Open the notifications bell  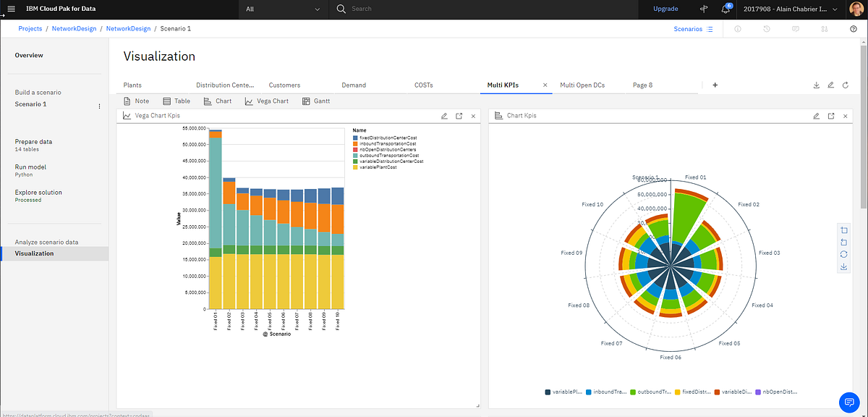pyautogui.click(x=726, y=9)
